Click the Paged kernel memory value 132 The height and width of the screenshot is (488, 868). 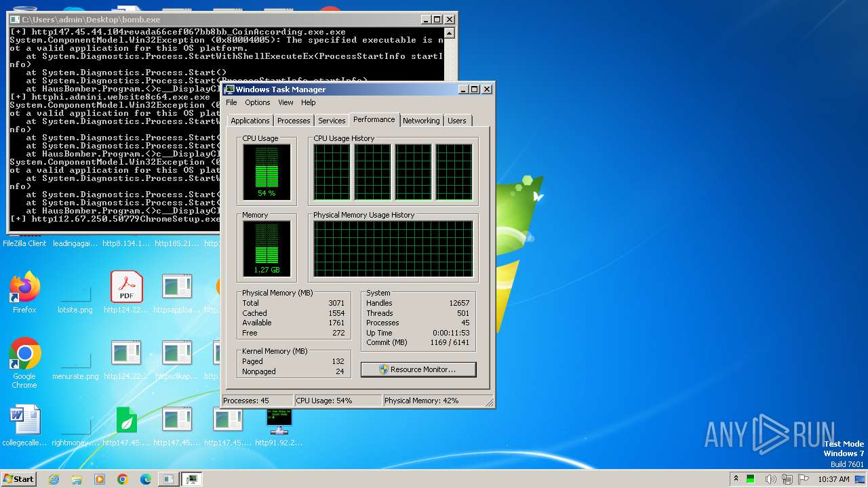338,361
